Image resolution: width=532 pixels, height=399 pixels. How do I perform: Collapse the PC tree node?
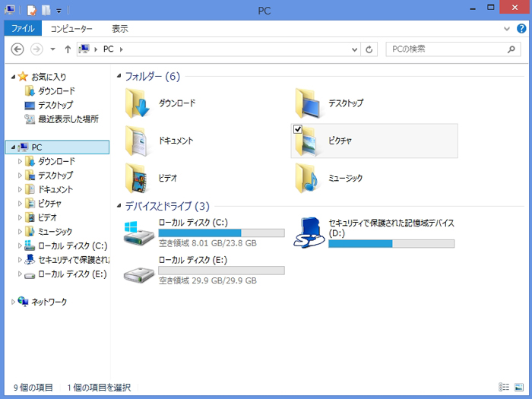pyautogui.click(x=13, y=147)
